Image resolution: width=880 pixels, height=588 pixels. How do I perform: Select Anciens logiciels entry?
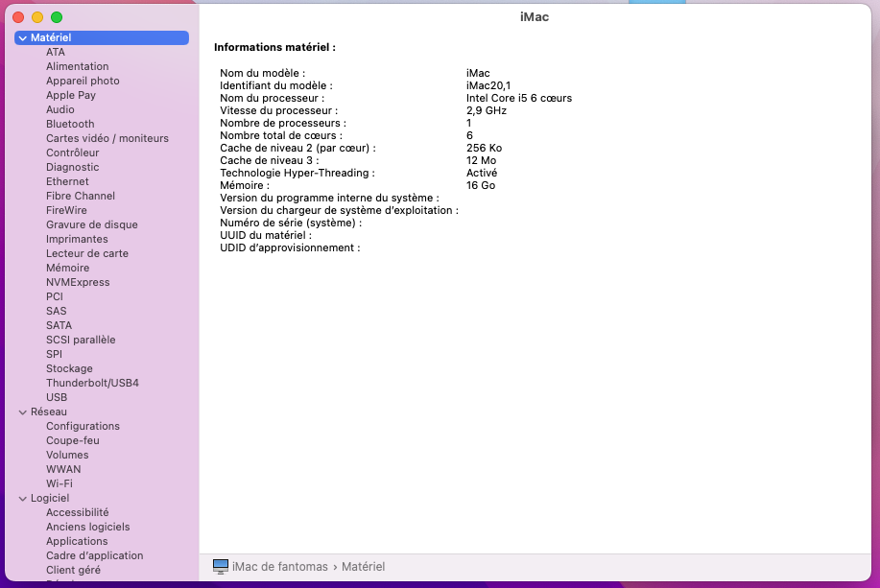(88, 527)
